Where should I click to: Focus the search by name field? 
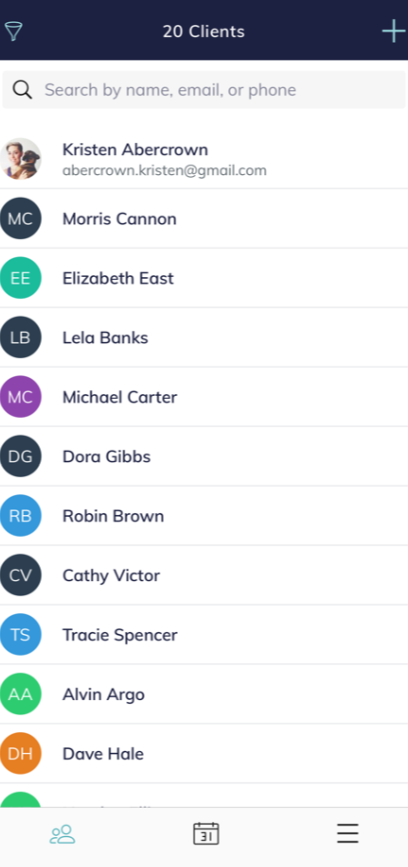click(x=204, y=90)
